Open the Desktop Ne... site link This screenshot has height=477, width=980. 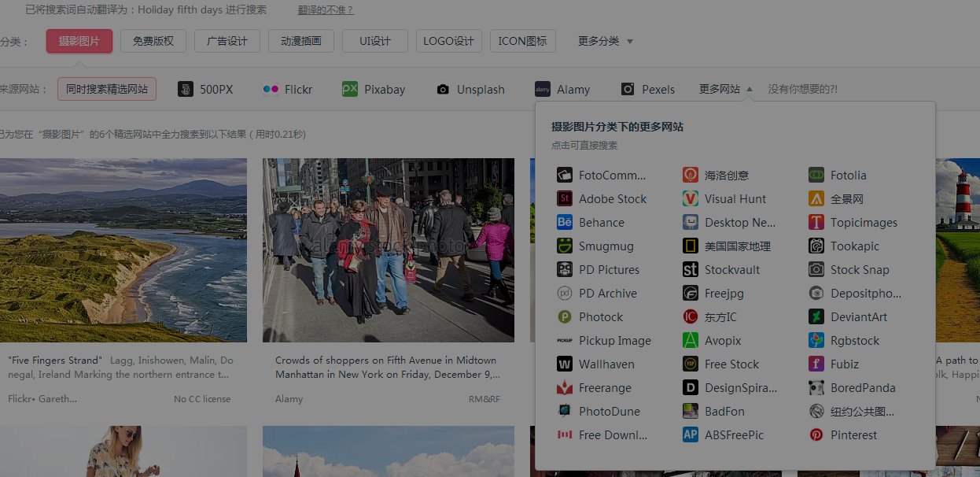729,222
